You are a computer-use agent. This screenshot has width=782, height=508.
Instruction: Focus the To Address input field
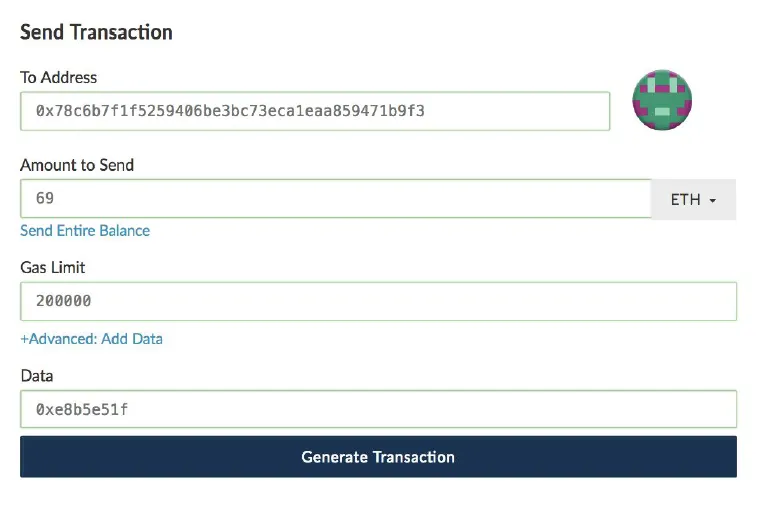point(315,111)
